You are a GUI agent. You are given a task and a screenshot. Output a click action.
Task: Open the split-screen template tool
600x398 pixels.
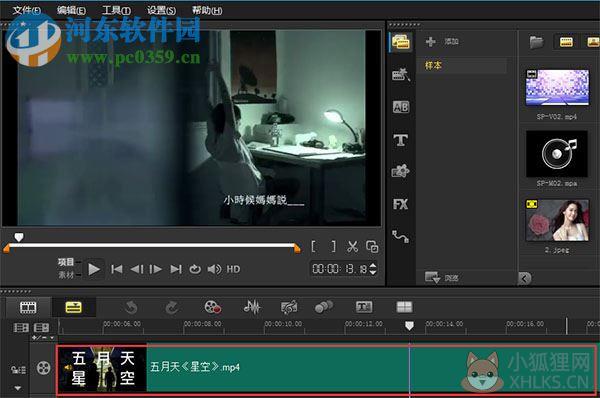(404, 307)
